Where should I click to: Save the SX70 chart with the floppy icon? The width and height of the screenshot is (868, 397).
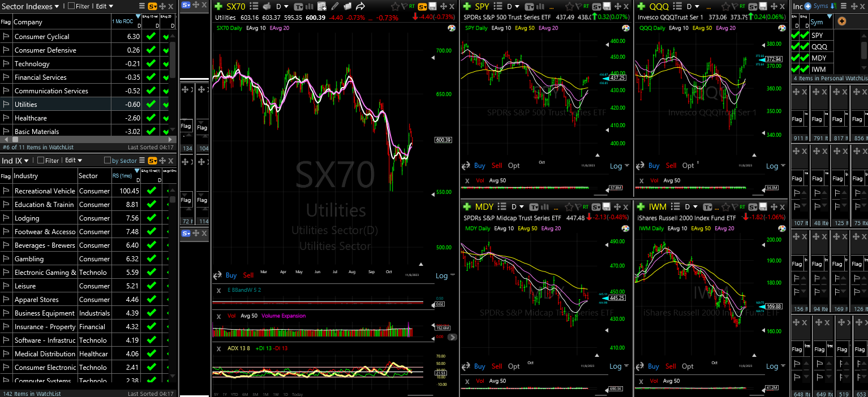click(432, 6)
